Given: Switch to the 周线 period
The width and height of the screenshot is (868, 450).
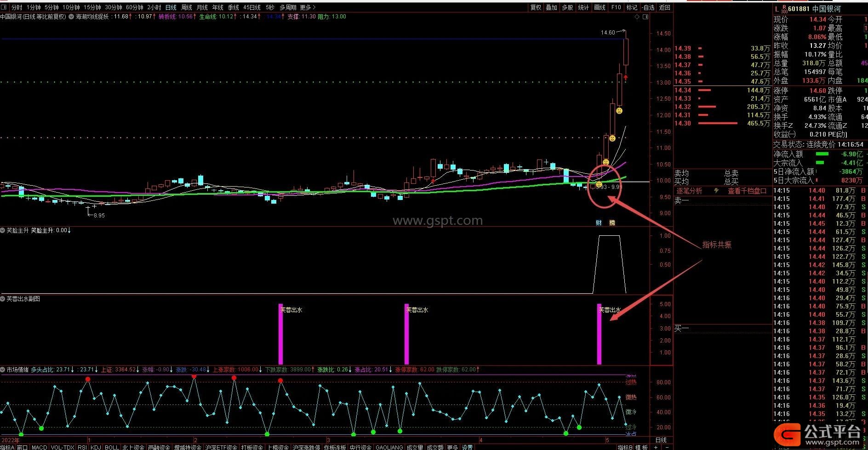Looking at the screenshot, I should 186,7.
